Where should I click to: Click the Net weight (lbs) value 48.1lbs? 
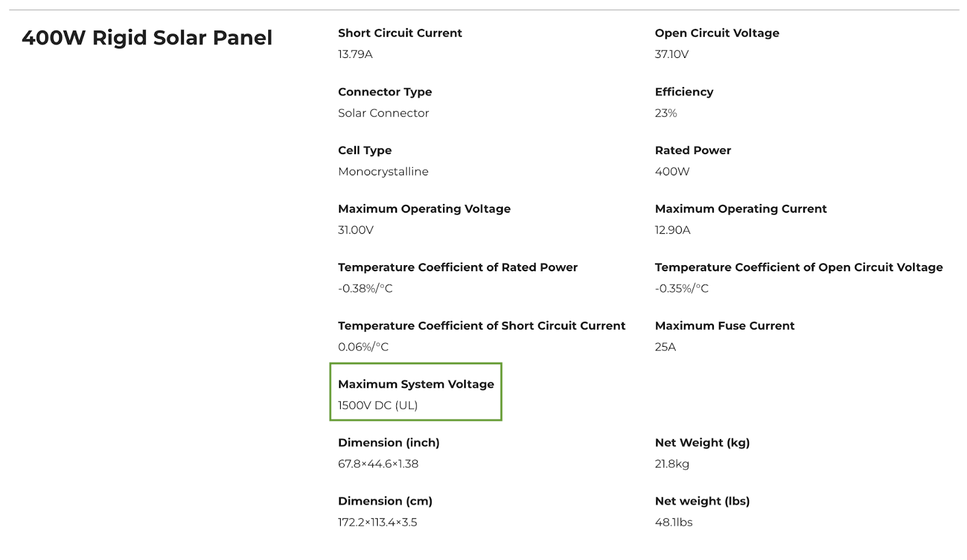[673, 523]
